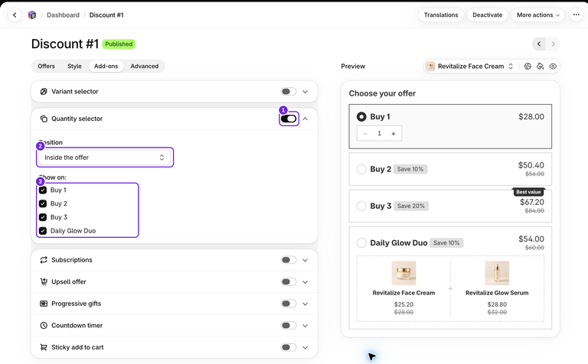Enable the Progressive gifts toggle

[289, 304]
